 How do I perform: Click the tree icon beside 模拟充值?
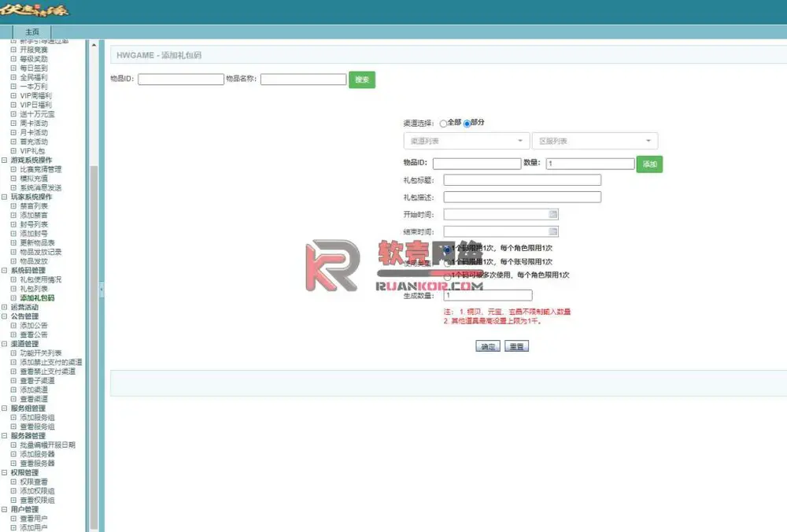(x=13, y=178)
